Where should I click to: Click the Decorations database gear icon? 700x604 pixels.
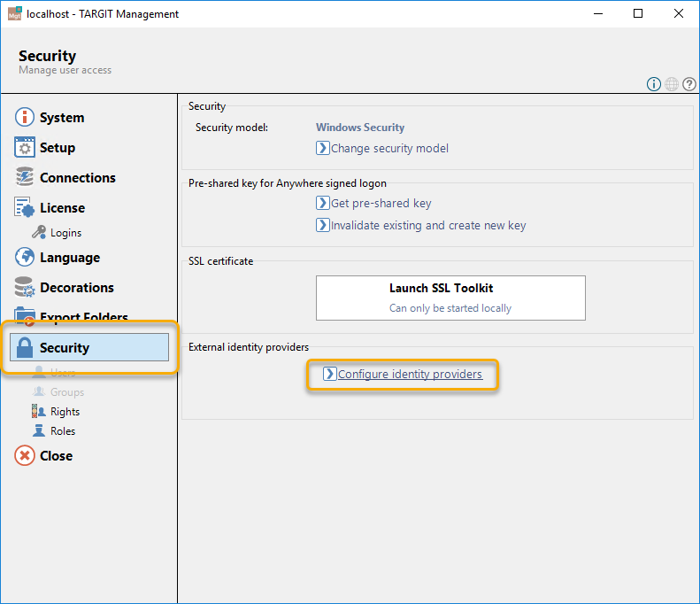25,287
